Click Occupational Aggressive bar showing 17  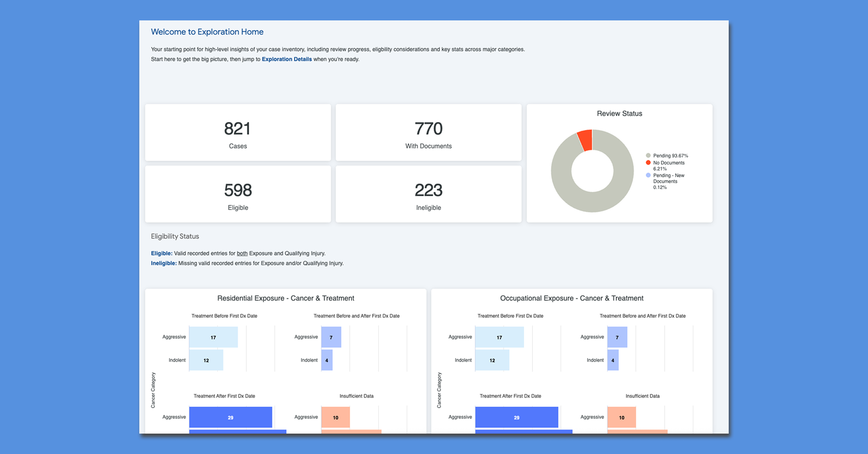click(500, 337)
